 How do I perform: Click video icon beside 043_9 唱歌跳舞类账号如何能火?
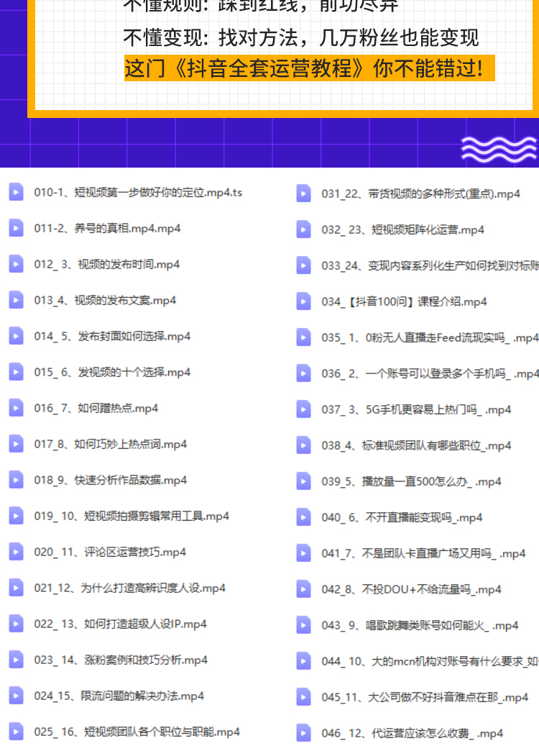303,625
